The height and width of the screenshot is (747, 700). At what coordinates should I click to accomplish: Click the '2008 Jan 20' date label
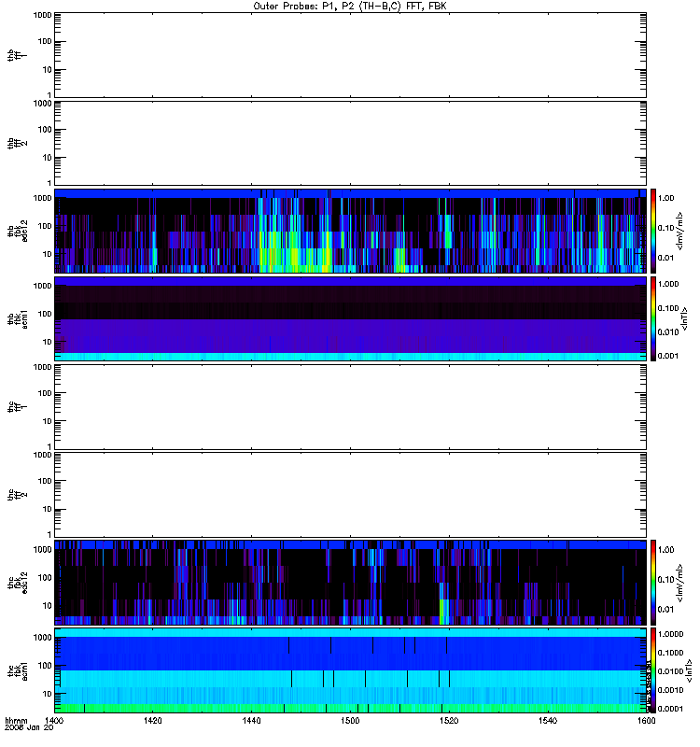(x=29, y=727)
